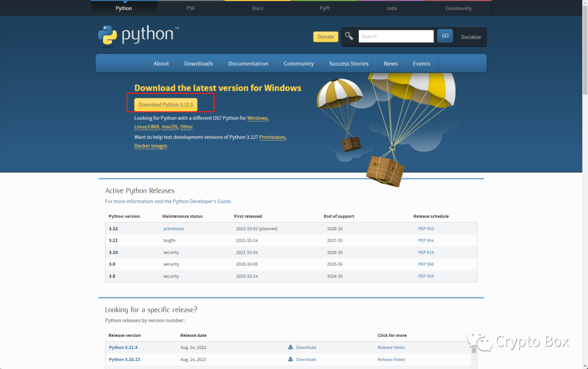The height and width of the screenshot is (369, 588).
Task: Open PEP 693 link
Action: [x=426, y=229]
